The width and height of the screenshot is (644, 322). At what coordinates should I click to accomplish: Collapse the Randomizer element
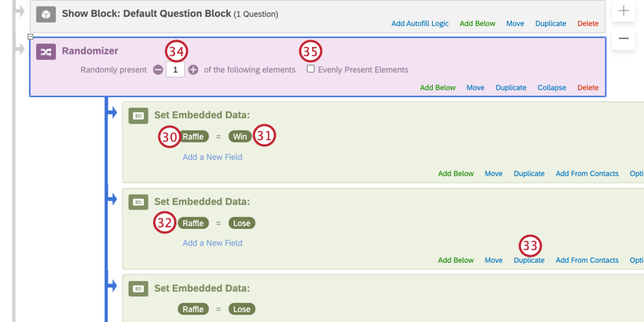point(552,88)
